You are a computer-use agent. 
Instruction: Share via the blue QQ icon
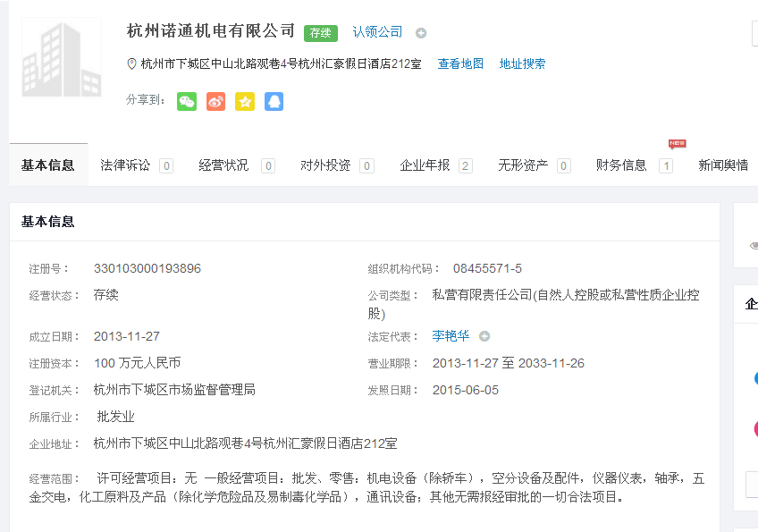(x=274, y=101)
